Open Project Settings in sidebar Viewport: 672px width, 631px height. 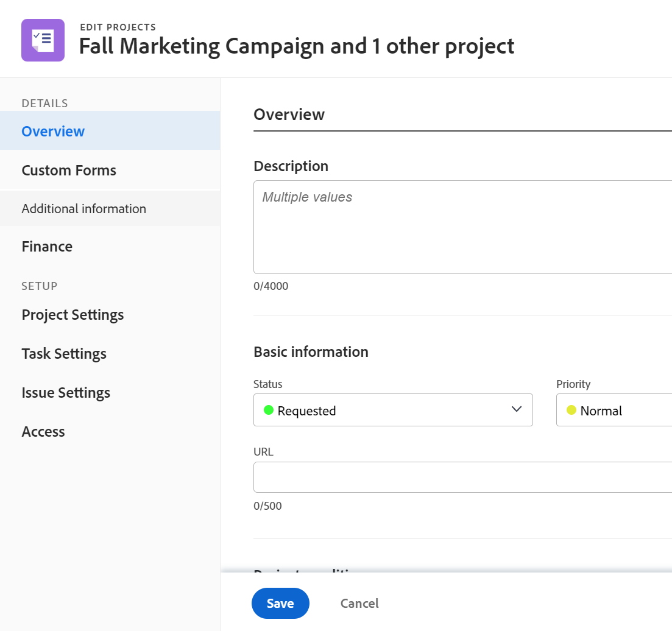click(x=73, y=314)
